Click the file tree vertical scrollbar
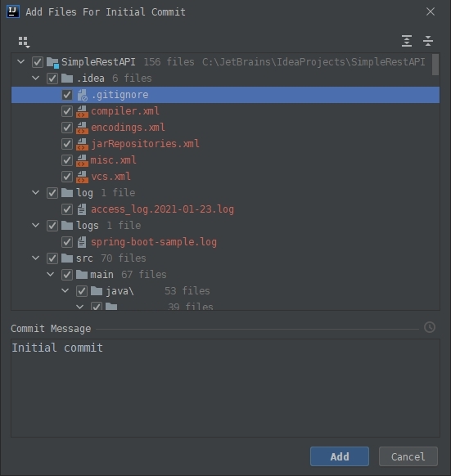The width and height of the screenshot is (451, 476). 435,65
